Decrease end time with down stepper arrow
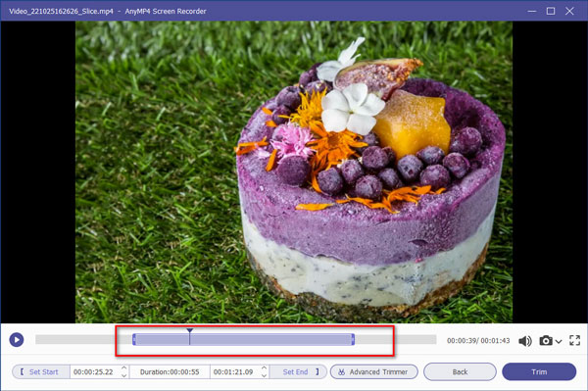The width and height of the screenshot is (588, 391). (x=264, y=375)
